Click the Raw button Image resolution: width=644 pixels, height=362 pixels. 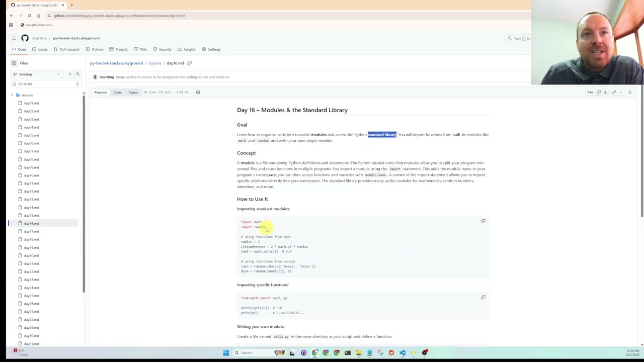point(590,92)
